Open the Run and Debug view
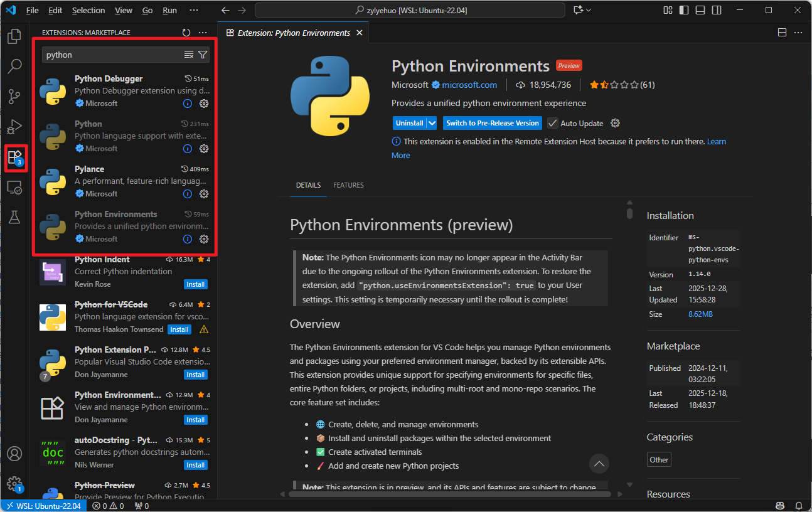This screenshot has height=512, width=812. click(14, 127)
